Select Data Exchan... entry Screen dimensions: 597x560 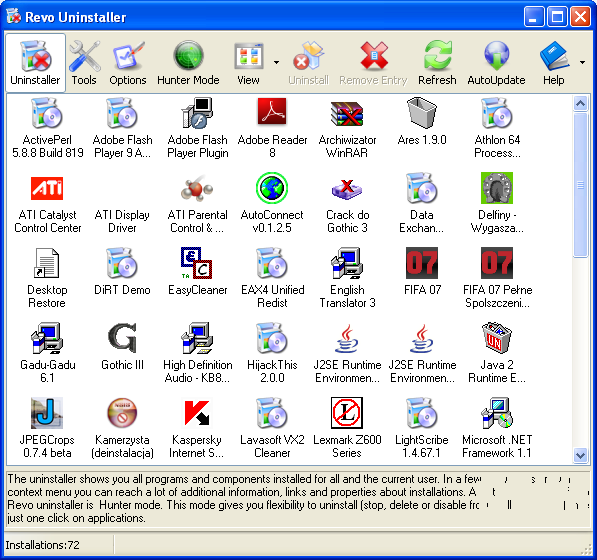(421, 203)
